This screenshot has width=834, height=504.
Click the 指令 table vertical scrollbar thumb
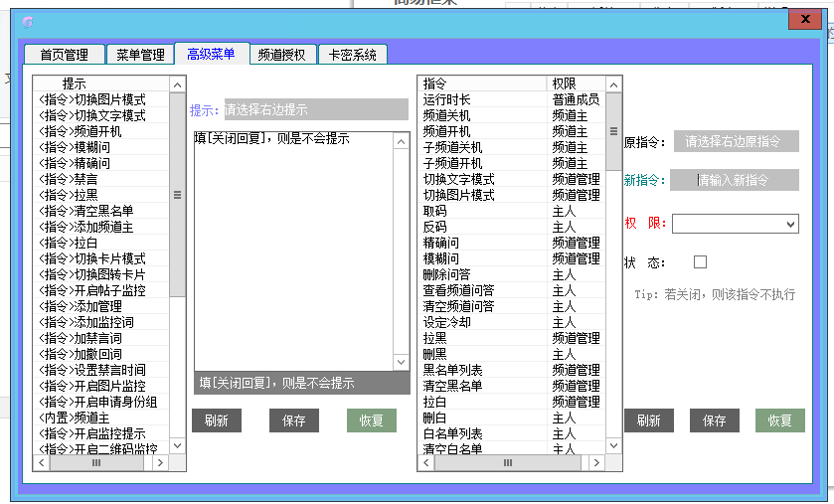(613, 131)
